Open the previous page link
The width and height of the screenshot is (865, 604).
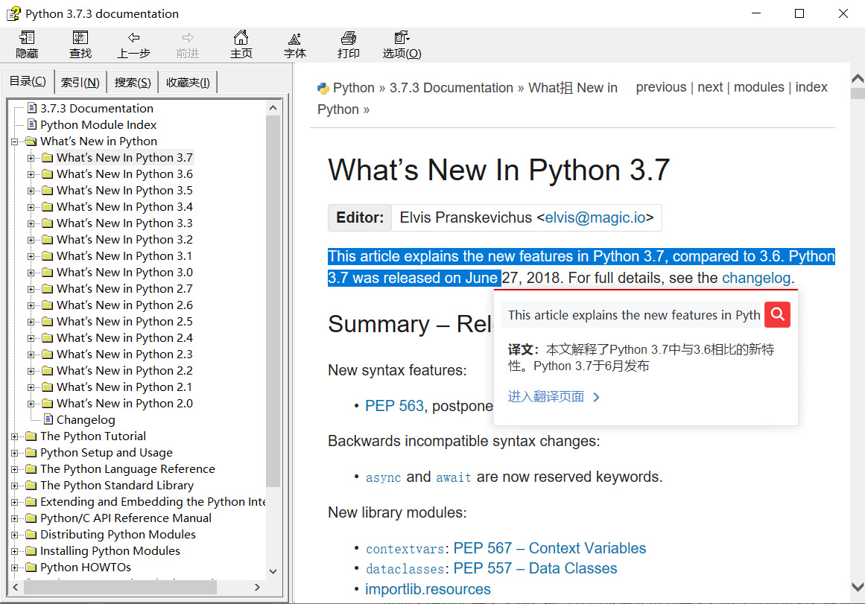[661, 87]
